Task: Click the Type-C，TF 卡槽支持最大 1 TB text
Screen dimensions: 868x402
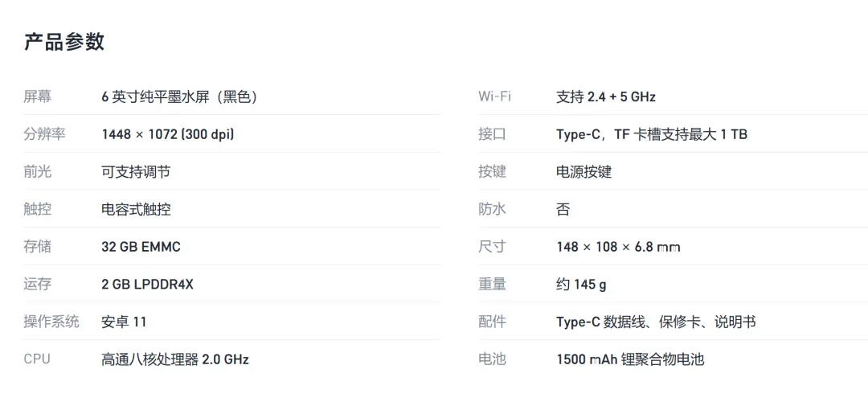Action: pyautogui.click(x=652, y=134)
